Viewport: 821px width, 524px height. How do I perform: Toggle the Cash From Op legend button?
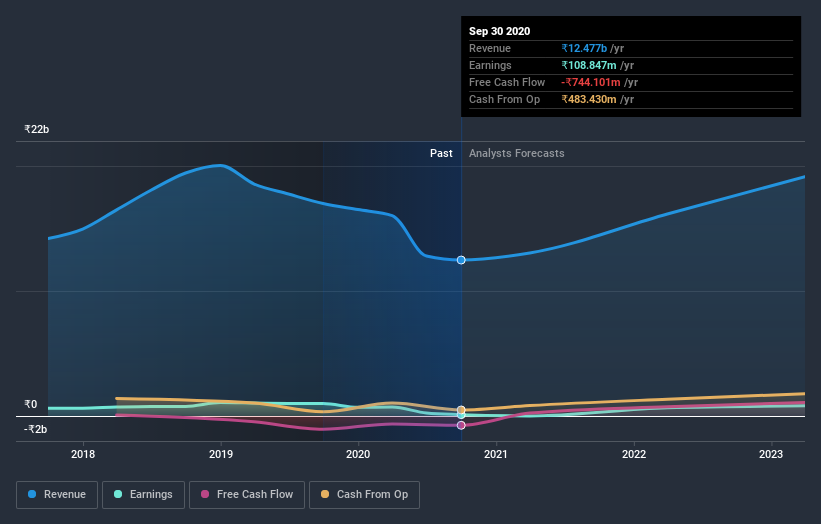pos(364,495)
